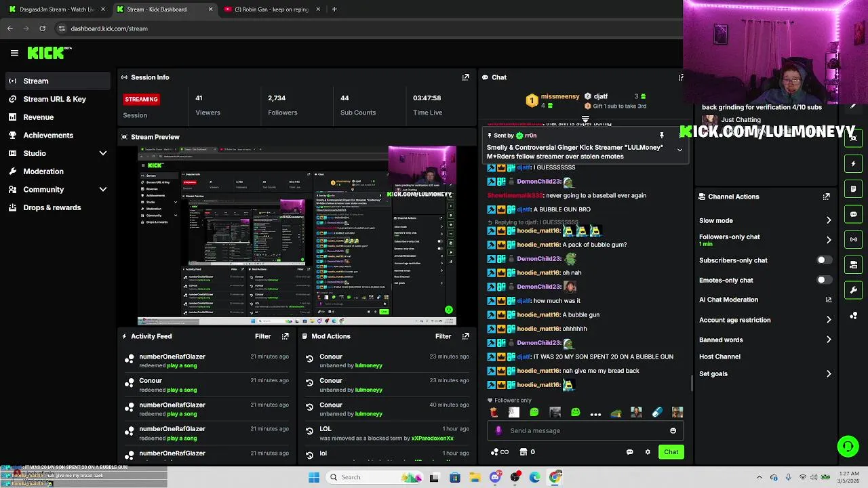
Task: Click the broadcast signal icon in right rail
Action: [853, 239]
